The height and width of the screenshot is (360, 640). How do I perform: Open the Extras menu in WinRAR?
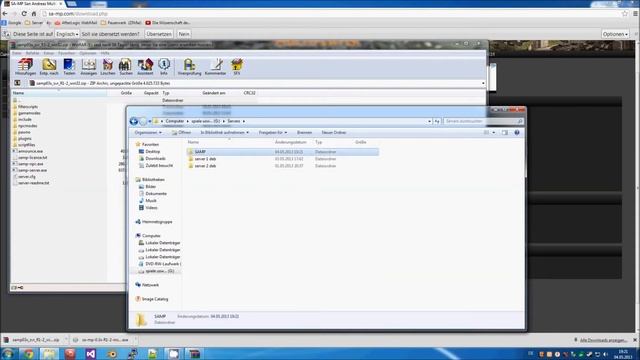[x=49, y=53]
